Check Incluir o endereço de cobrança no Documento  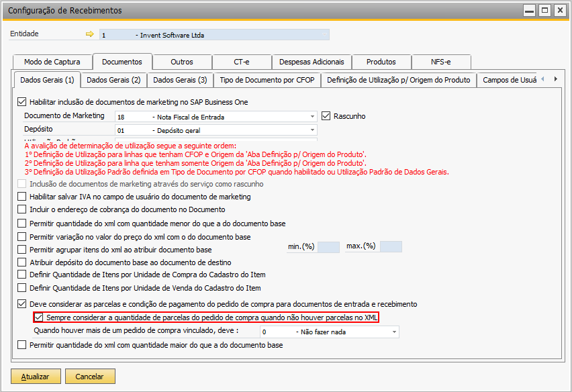coord(22,209)
